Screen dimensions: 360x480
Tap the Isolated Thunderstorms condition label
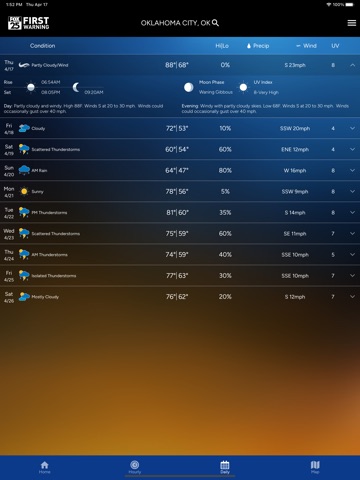(54, 276)
